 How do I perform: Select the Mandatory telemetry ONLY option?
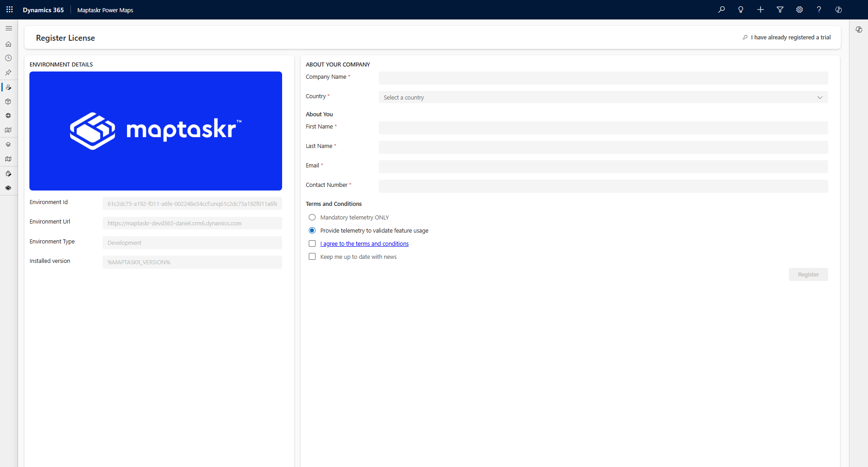coord(312,217)
